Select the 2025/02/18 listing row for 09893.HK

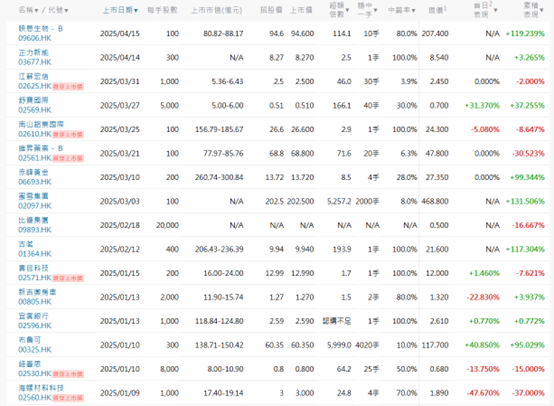278,225
